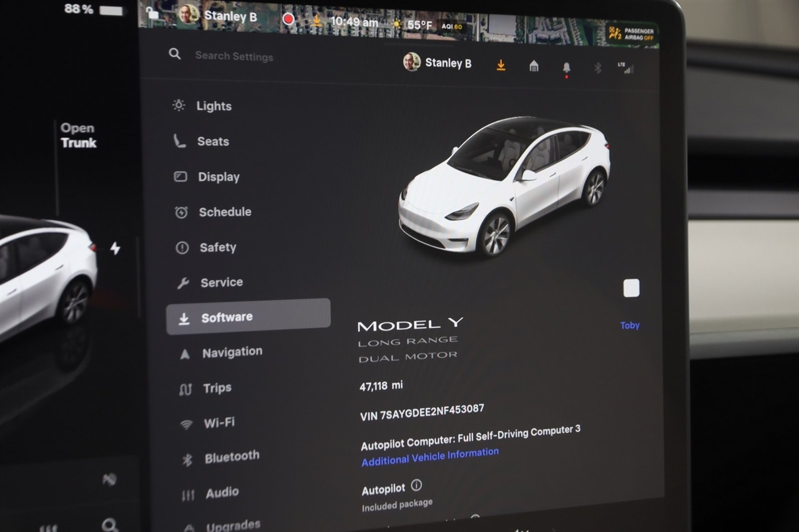
Task: Tap the Bluetooth icon in header
Action: click(597, 68)
